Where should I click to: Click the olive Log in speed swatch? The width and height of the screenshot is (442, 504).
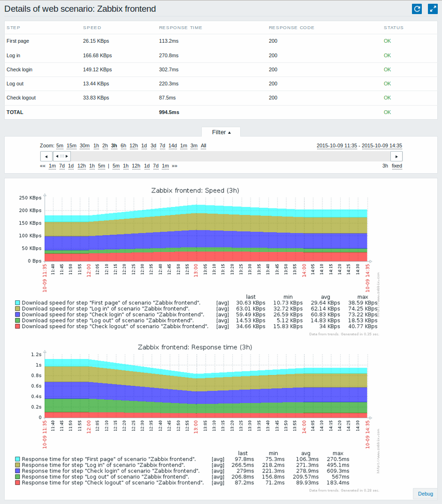17,309
